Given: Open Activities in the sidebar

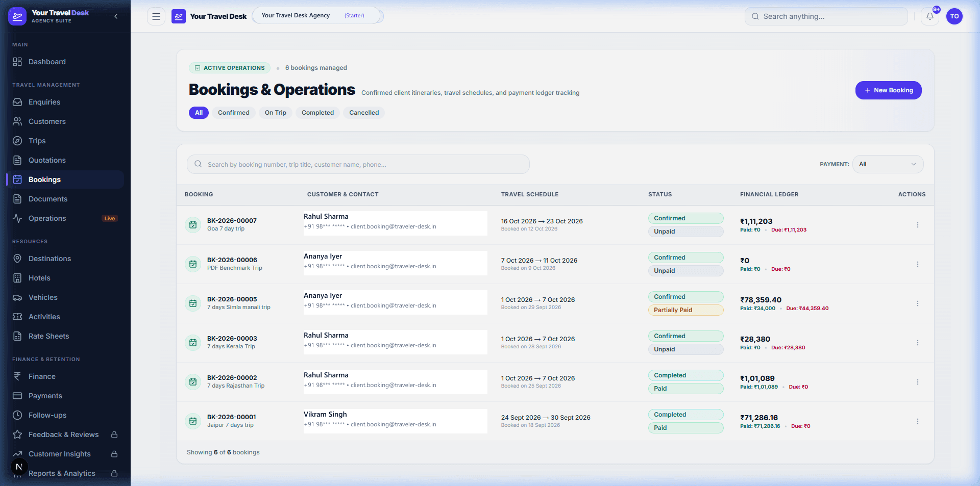Looking at the screenshot, I should point(65,317).
